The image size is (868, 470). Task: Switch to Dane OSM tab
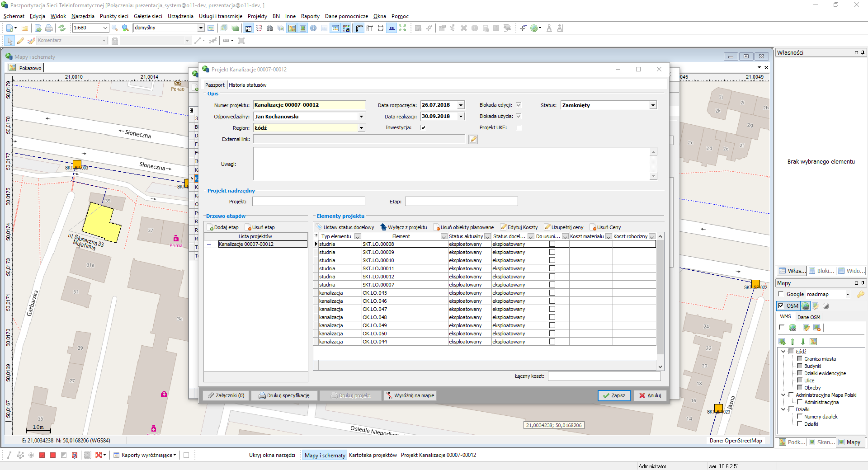[x=809, y=317]
